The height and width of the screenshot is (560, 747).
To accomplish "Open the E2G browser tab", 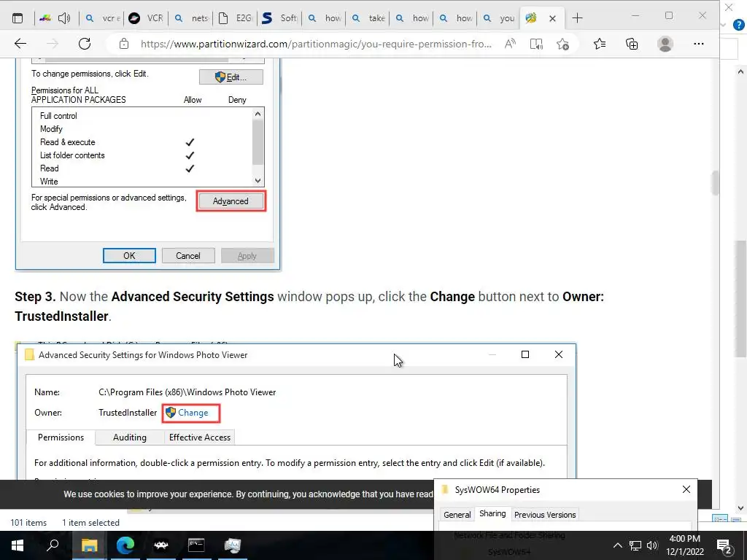I will [x=235, y=18].
